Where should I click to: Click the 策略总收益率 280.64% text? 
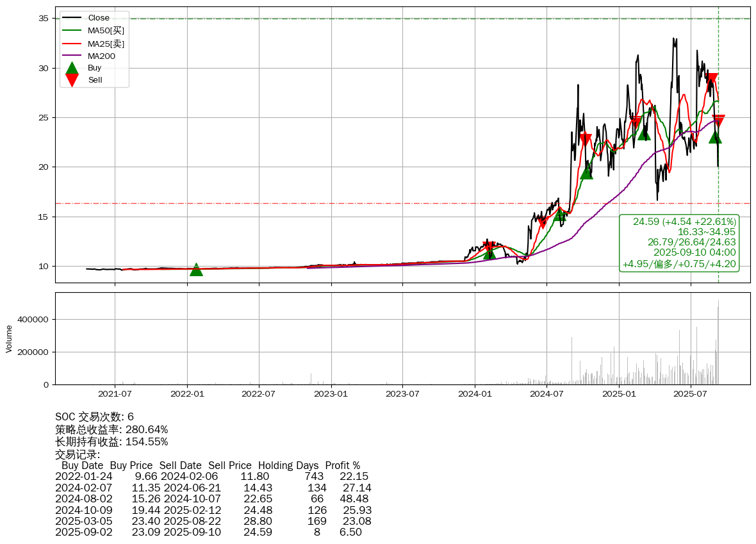(x=111, y=429)
